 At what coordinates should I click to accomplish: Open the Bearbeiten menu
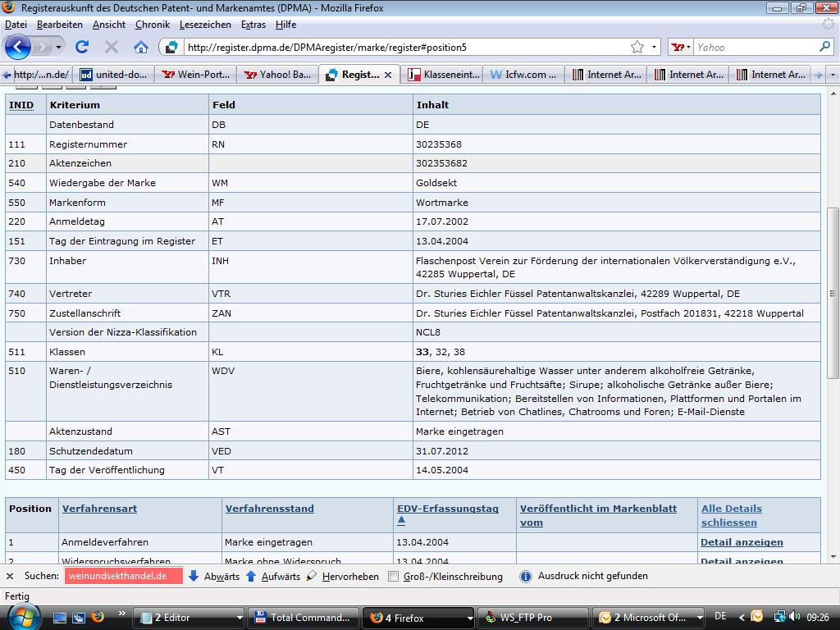coord(59,25)
